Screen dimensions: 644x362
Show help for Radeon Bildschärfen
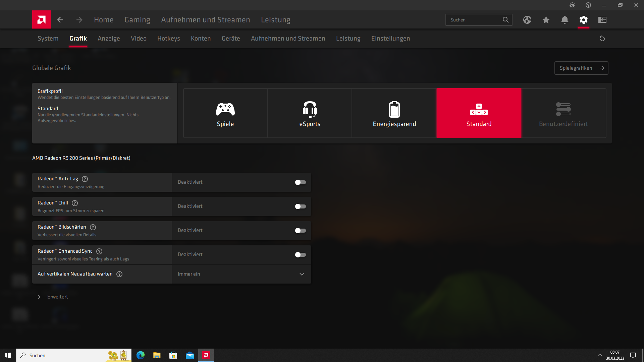93,227
